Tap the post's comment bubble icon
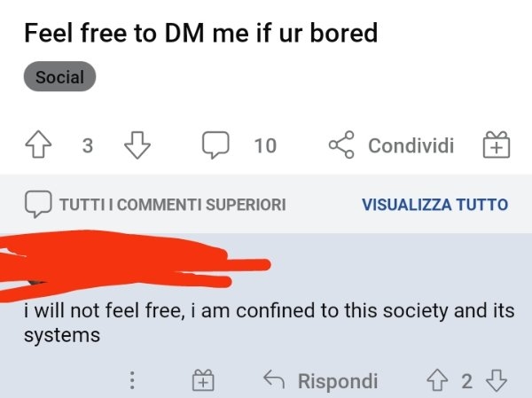Screen dimensions: 532x398 coord(214,144)
